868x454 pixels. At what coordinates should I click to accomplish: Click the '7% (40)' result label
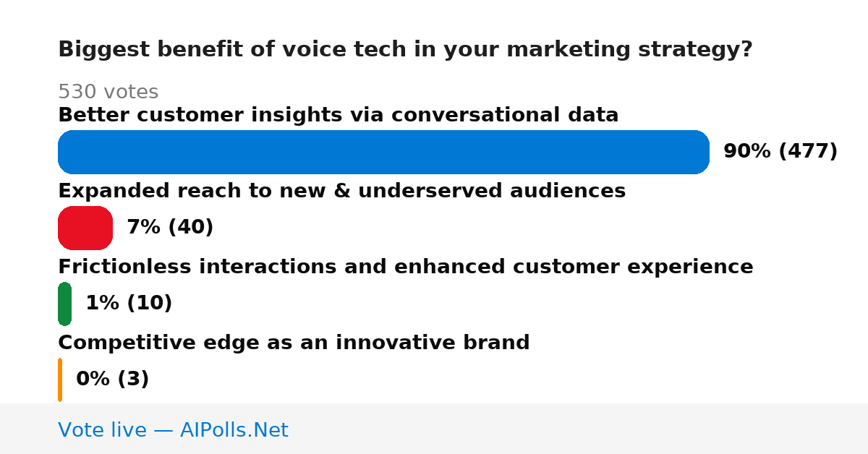point(170,228)
